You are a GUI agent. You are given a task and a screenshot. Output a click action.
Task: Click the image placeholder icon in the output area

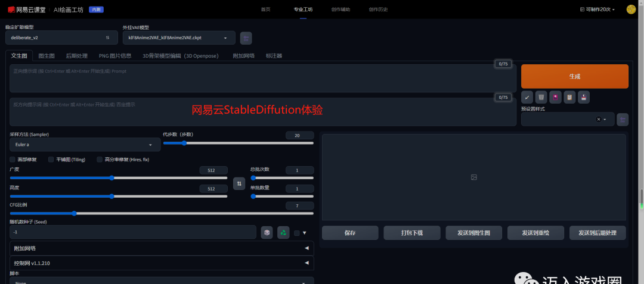[x=474, y=177]
